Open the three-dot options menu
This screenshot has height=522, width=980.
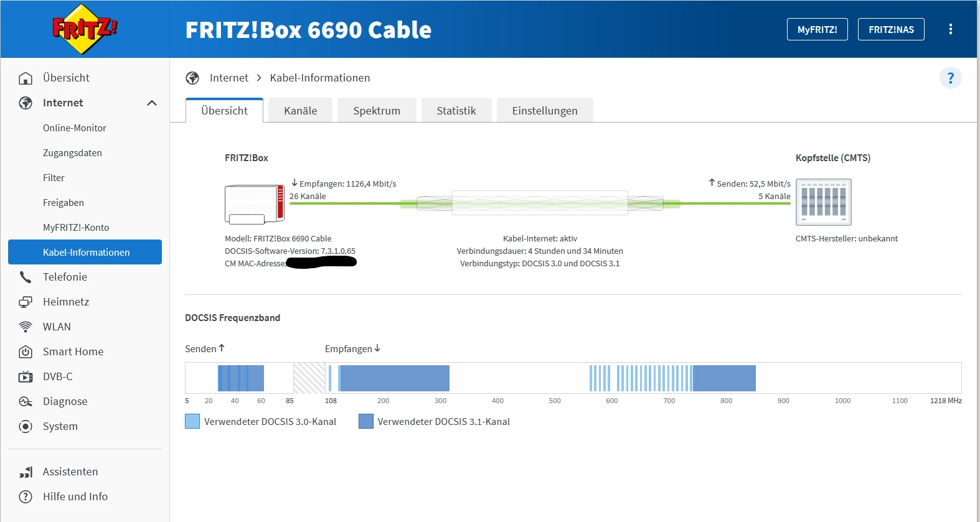point(950,29)
